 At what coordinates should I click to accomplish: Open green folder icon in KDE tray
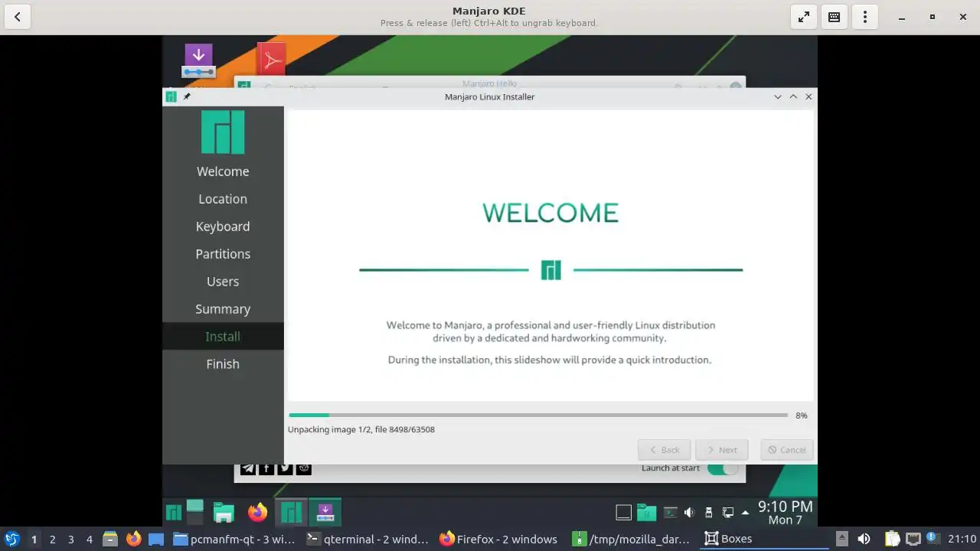tap(647, 512)
